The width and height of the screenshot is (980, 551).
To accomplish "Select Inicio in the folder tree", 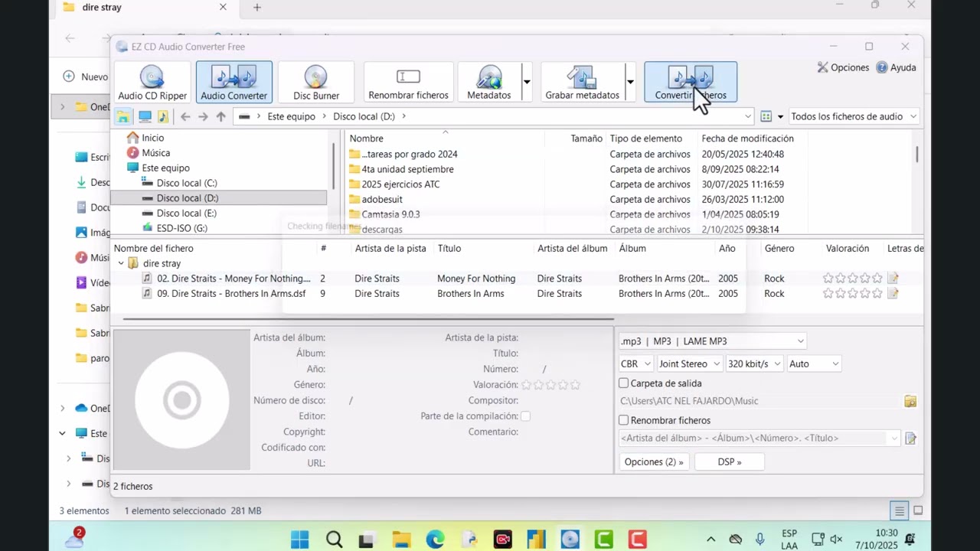I will pyautogui.click(x=152, y=138).
